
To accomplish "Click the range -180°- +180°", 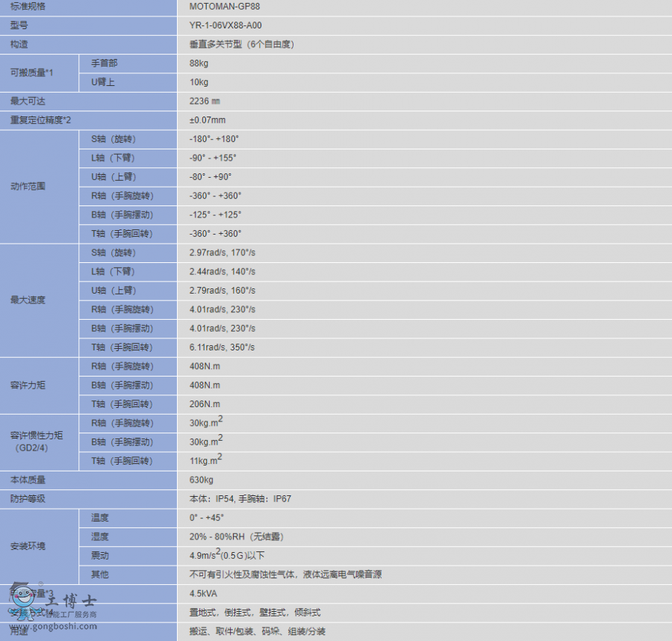I will click(x=214, y=139).
